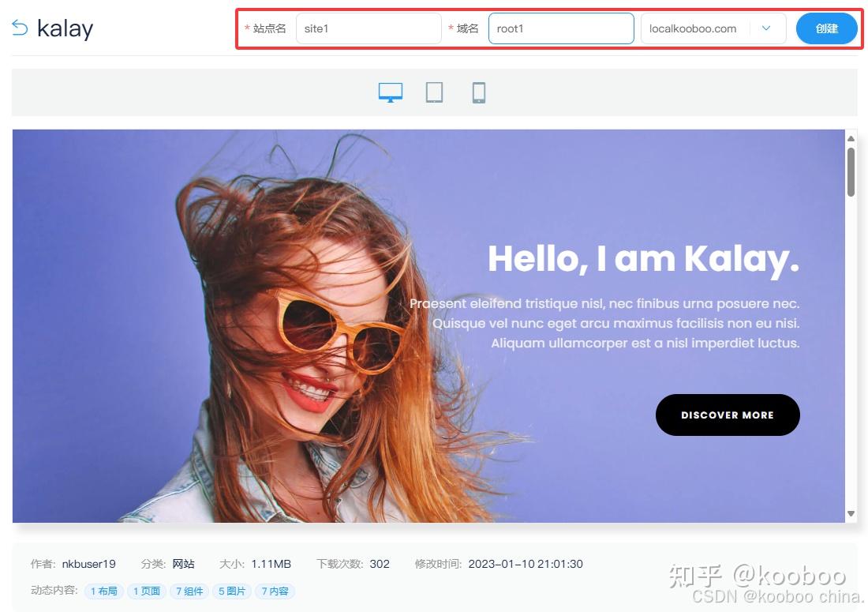Click the 创建 create button
This screenshot has height=612, width=868.
tap(826, 28)
